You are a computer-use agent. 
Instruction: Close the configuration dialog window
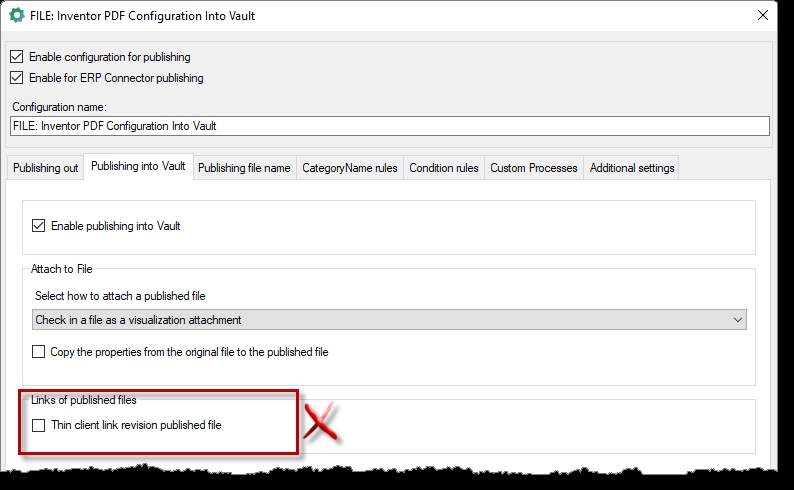click(x=763, y=15)
